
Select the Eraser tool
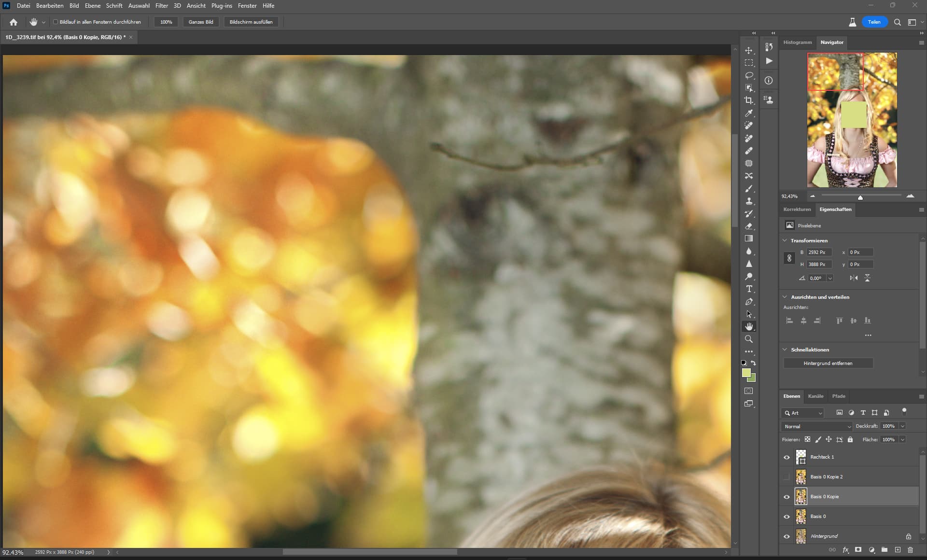click(748, 226)
